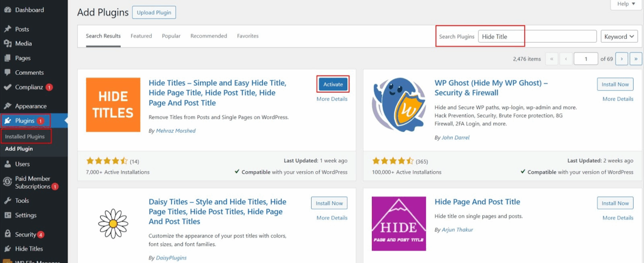Open the Compliance section icon
This screenshot has width=644, height=263.
click(8, 87)
